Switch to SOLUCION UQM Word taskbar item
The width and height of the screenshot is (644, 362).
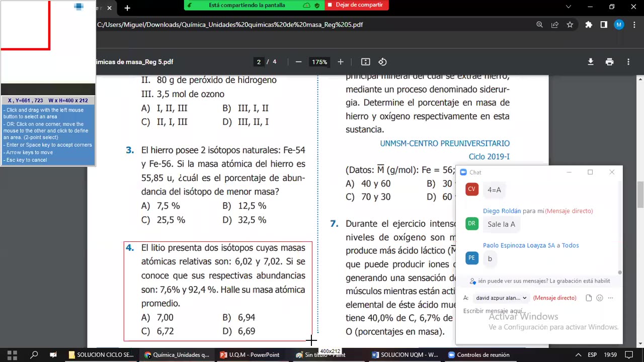tap(405, 354)
